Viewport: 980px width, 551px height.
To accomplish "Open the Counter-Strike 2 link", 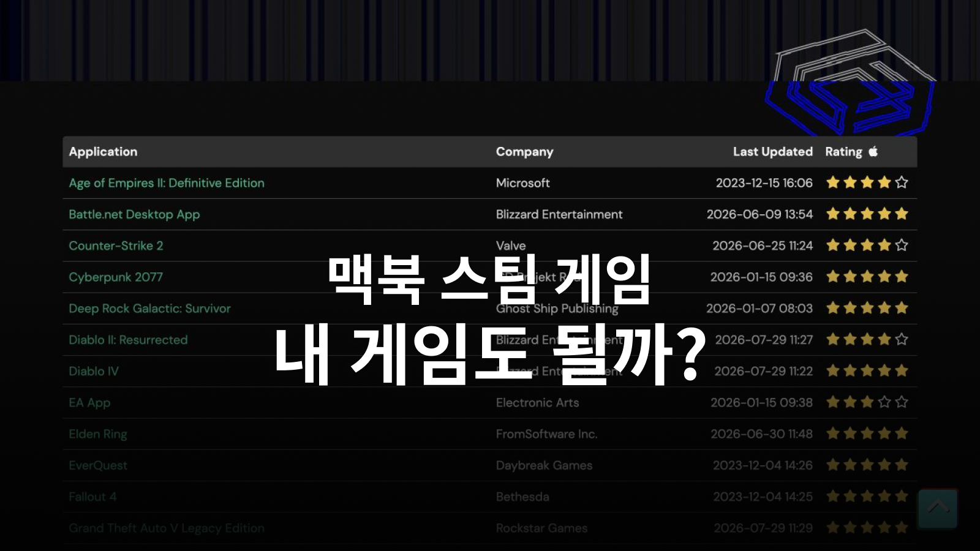I will click(116, 246).
